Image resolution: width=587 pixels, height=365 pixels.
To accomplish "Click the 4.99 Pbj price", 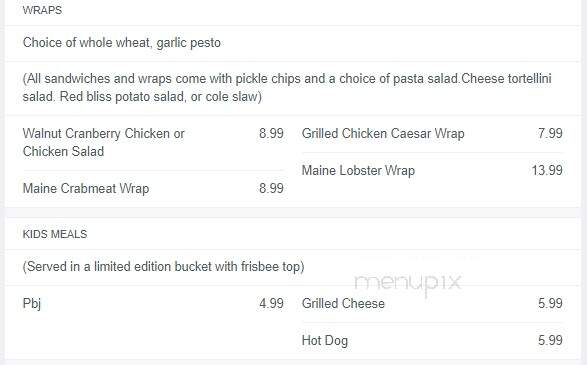I will (x=271, y=303).
